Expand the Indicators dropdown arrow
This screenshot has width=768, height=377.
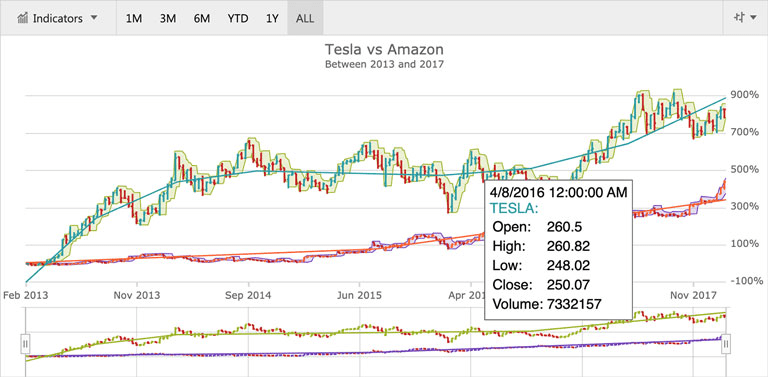(x=94, y=18)
